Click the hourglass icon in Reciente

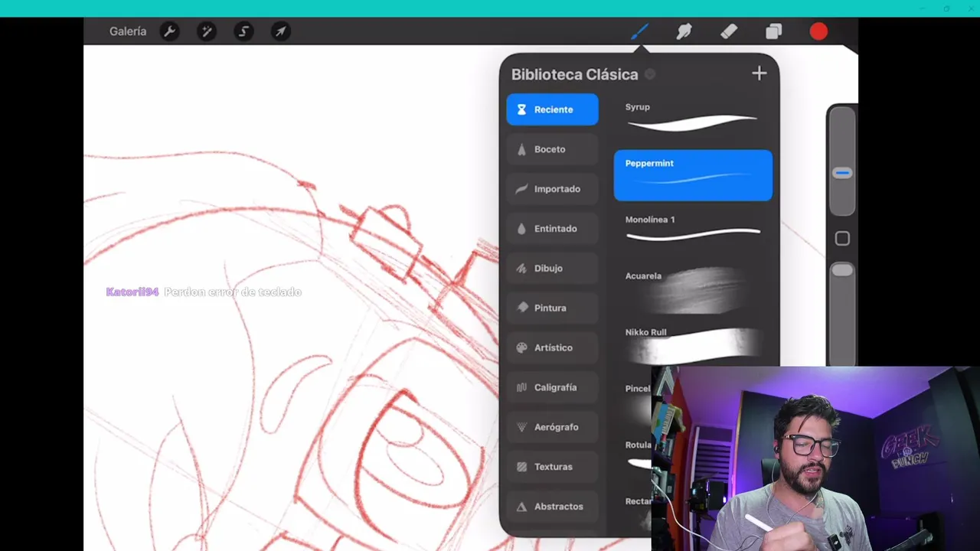[x=521, y=109]
